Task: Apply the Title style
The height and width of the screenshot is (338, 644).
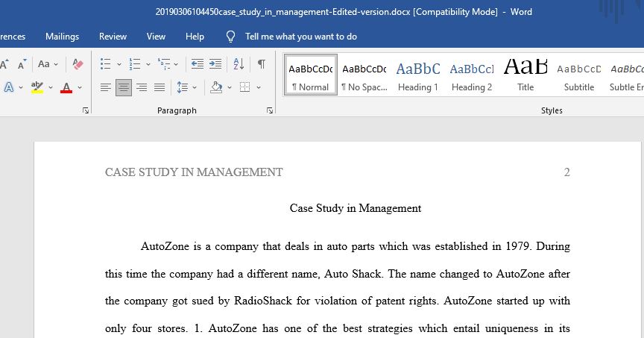Action: click(525, 75)
